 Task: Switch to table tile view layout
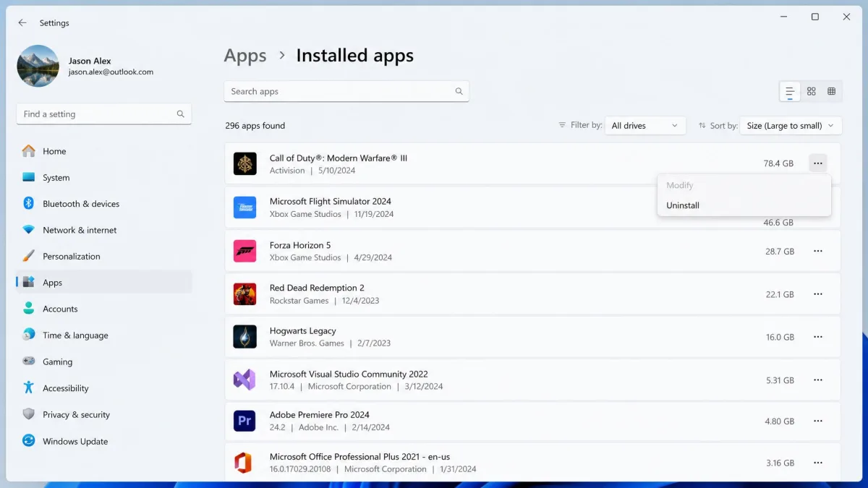coord(832,91)
